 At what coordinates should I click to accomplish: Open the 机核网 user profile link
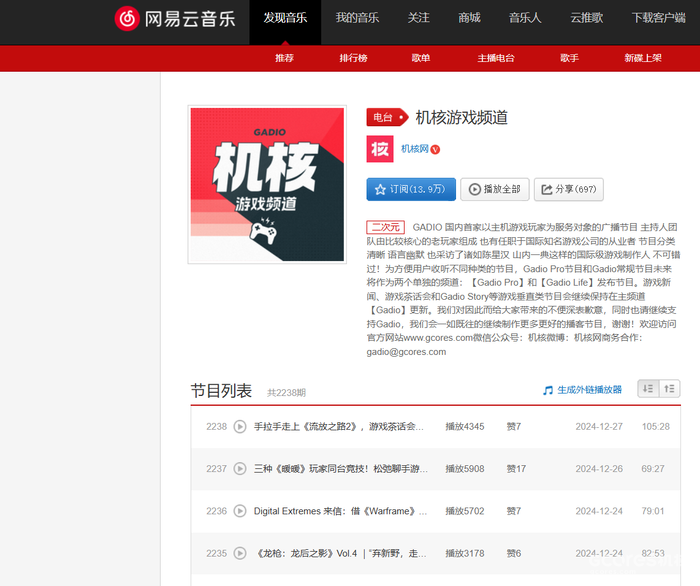tap(415, 149)
